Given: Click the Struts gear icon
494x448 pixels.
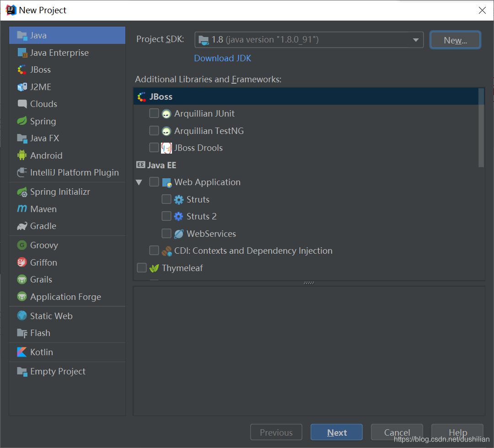Looking at the screenshot, I should [179, 200].
